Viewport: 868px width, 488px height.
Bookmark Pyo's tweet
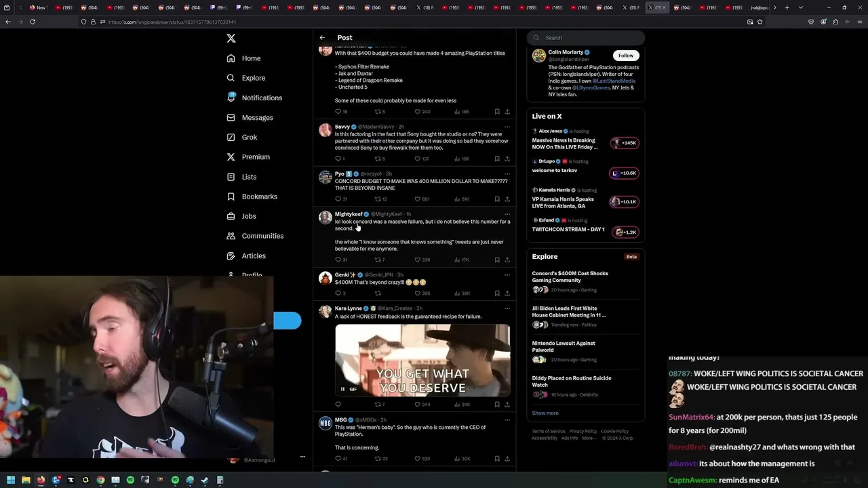pyautogui.click(x=497, y=199)
